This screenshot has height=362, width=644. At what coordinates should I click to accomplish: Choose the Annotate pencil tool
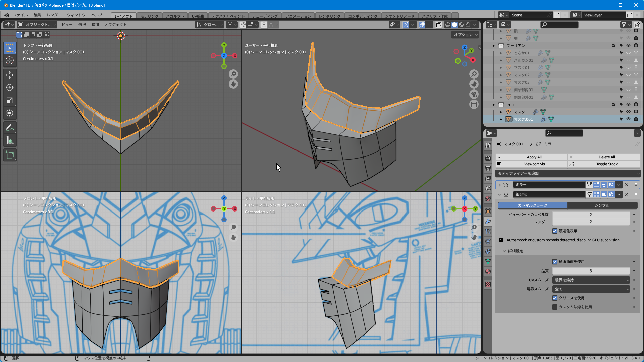click(10, 128)
